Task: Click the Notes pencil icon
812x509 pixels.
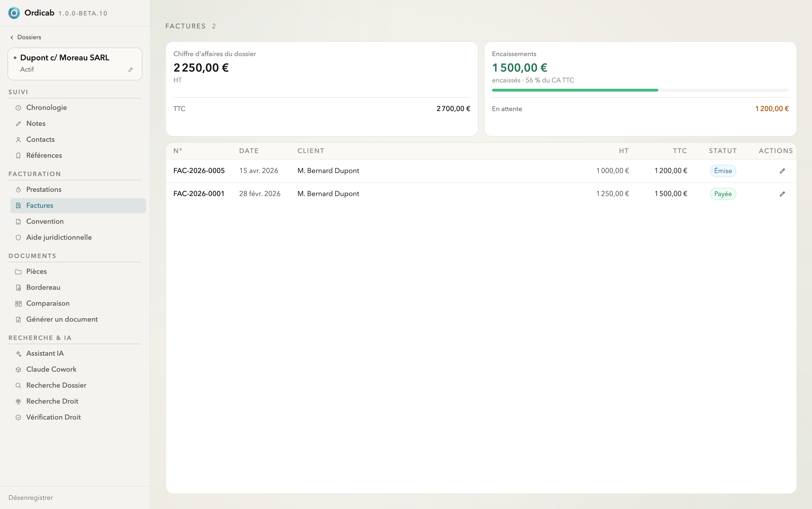Action: (19, 123)
